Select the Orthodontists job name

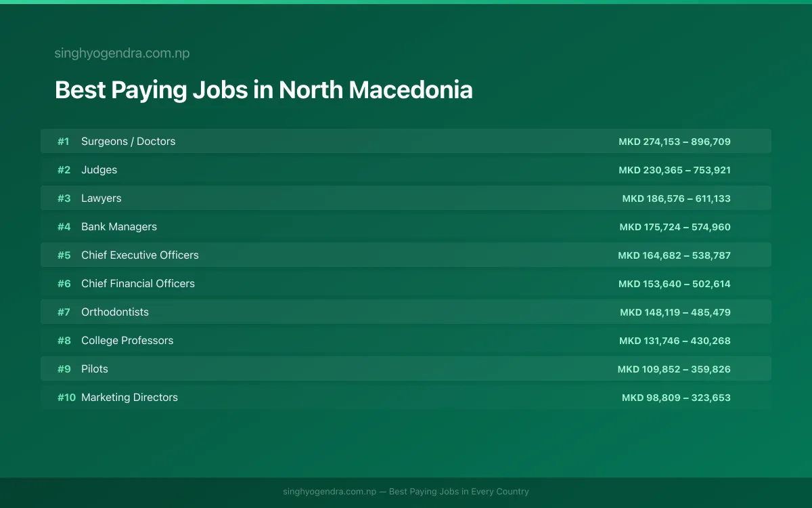click(115, 312)
